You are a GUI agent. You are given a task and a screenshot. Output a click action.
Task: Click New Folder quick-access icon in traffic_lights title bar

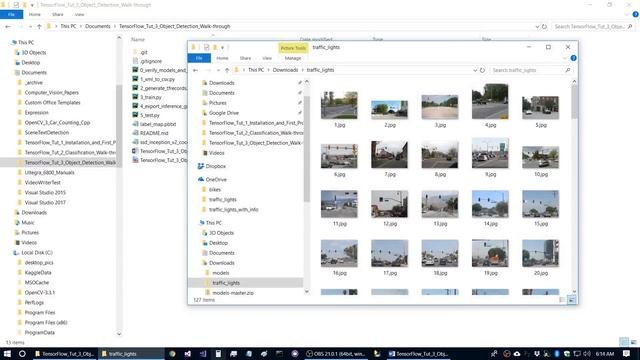(x=215, y=47)
